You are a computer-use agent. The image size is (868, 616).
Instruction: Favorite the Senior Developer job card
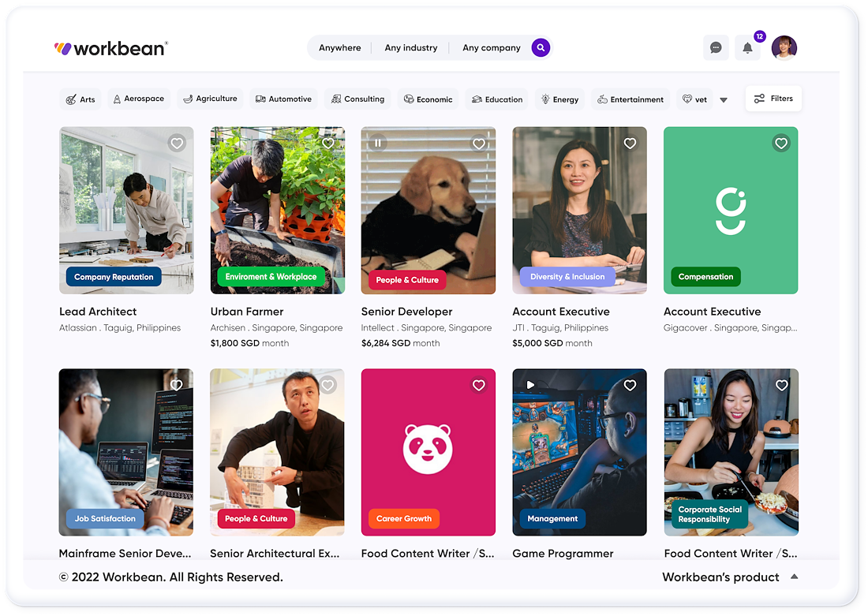click(479, 144)
